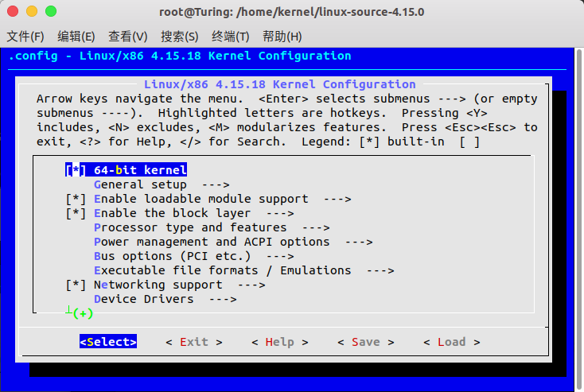
Task: Click the Save button
Action: [366, 342]
